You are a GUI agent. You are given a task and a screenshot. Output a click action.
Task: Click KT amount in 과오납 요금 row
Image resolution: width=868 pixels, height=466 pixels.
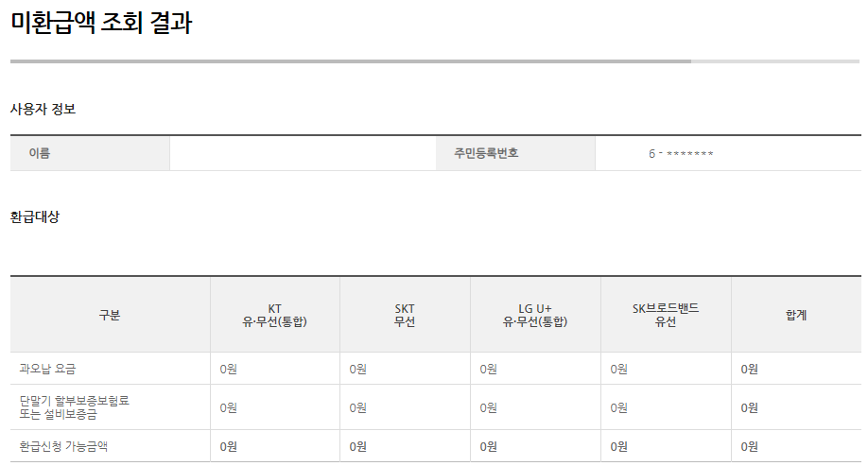[x=228, y=370]
